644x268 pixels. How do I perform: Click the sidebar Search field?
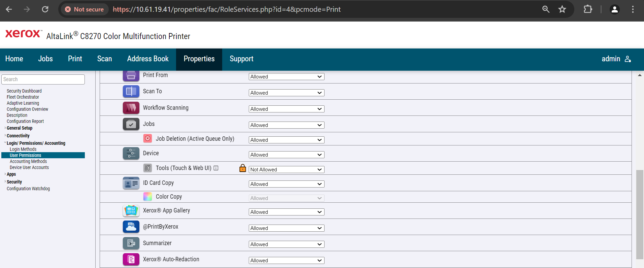(43, 79)
